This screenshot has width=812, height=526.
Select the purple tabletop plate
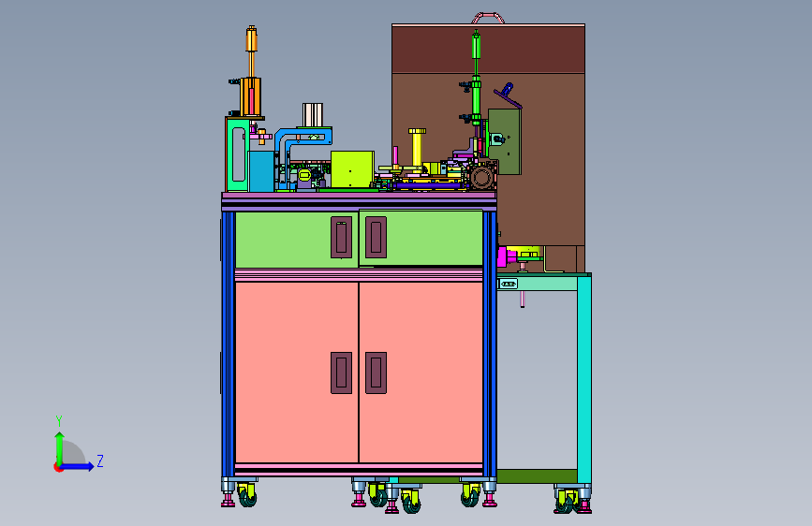point(359,197)
